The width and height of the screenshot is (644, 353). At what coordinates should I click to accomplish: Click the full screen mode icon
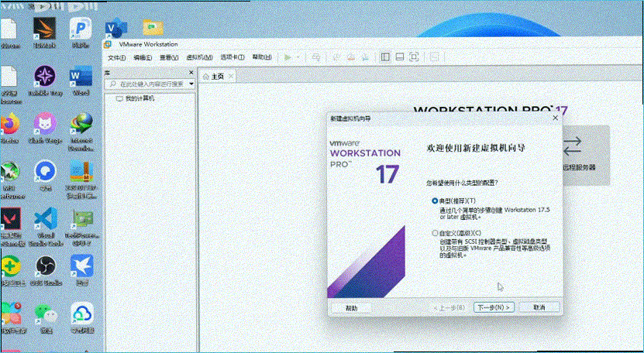coord(414,57)
